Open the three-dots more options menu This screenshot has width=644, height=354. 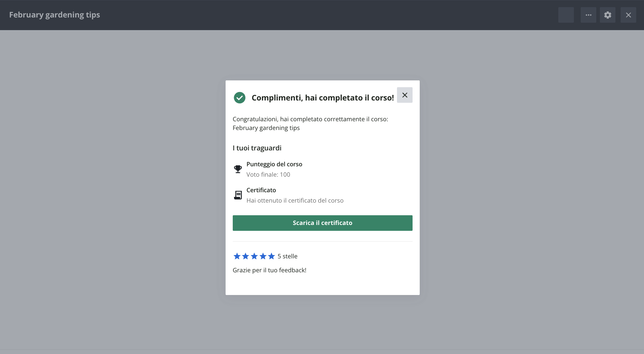pyautogui.click(x=588, y=15)
